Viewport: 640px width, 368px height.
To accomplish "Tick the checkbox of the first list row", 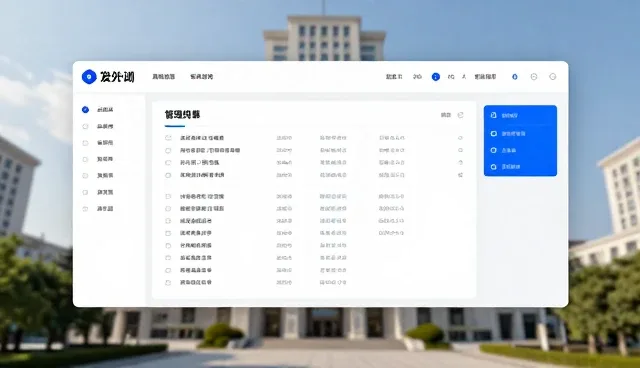I will pos(168,138).
